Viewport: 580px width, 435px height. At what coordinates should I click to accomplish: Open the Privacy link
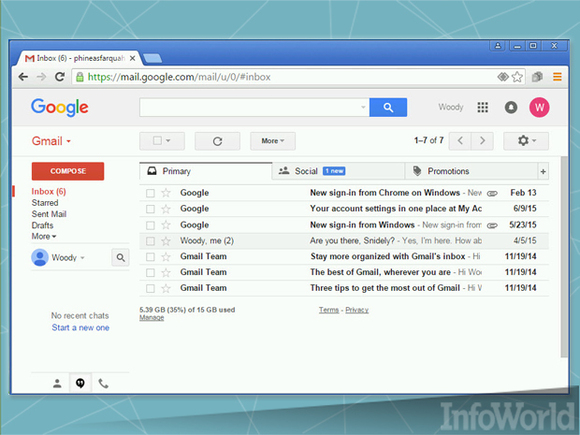click(357, 310)
